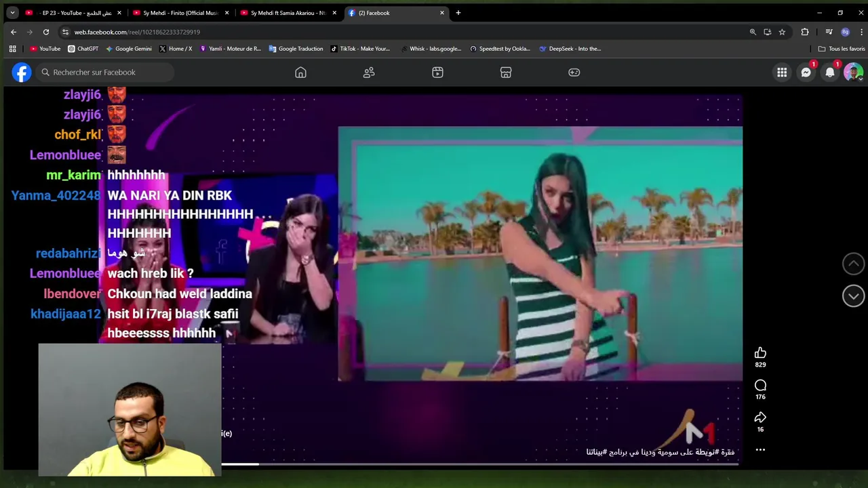Open the reel comments icon

click(760, 386)
